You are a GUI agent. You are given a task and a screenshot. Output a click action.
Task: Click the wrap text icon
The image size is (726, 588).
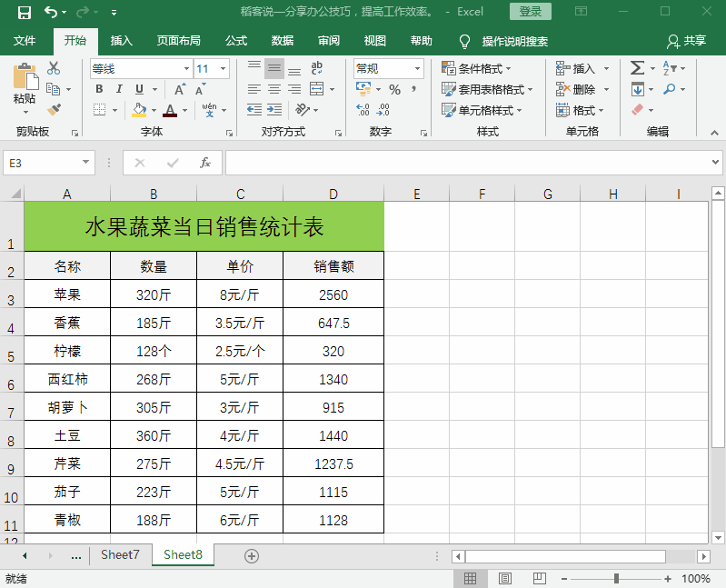(317, 68)
